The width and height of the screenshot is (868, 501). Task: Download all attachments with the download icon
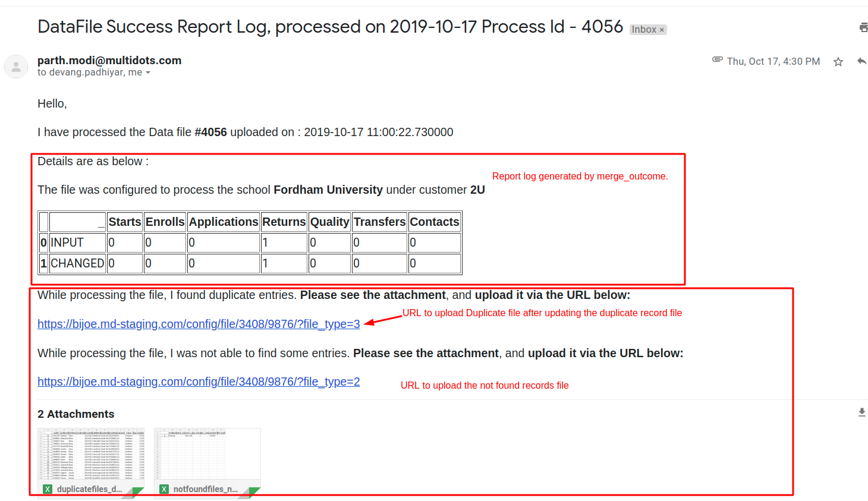pyautogui.click(x=861, y=412)
